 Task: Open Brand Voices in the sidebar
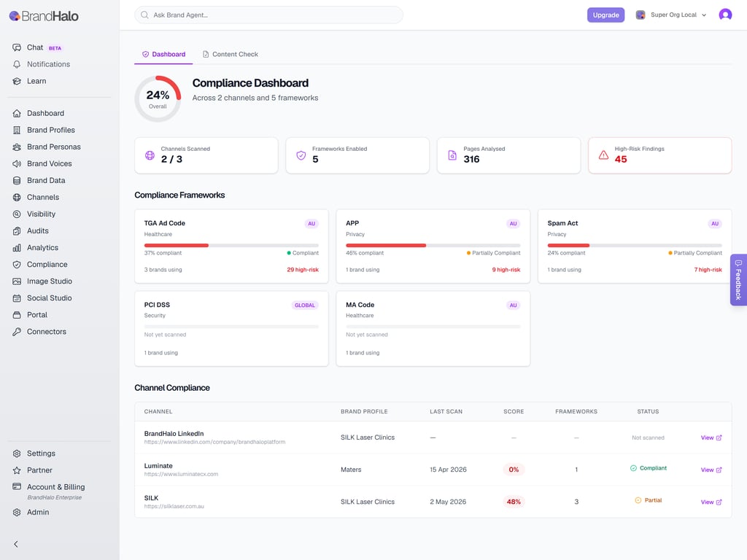pos(50,164)
